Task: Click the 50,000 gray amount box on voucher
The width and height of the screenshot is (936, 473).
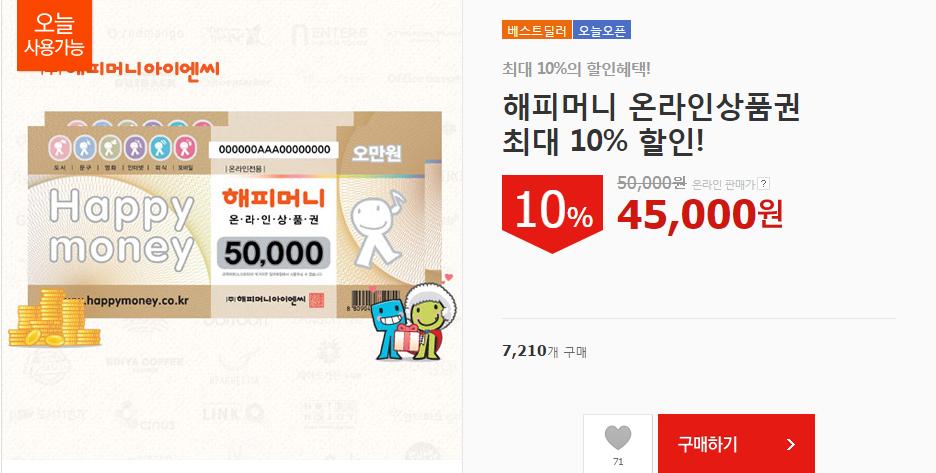Action: pyautogui.click(x=273, y=253)
